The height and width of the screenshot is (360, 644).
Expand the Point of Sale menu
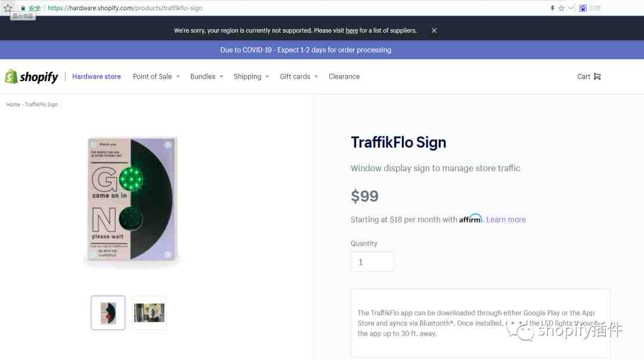156,77
